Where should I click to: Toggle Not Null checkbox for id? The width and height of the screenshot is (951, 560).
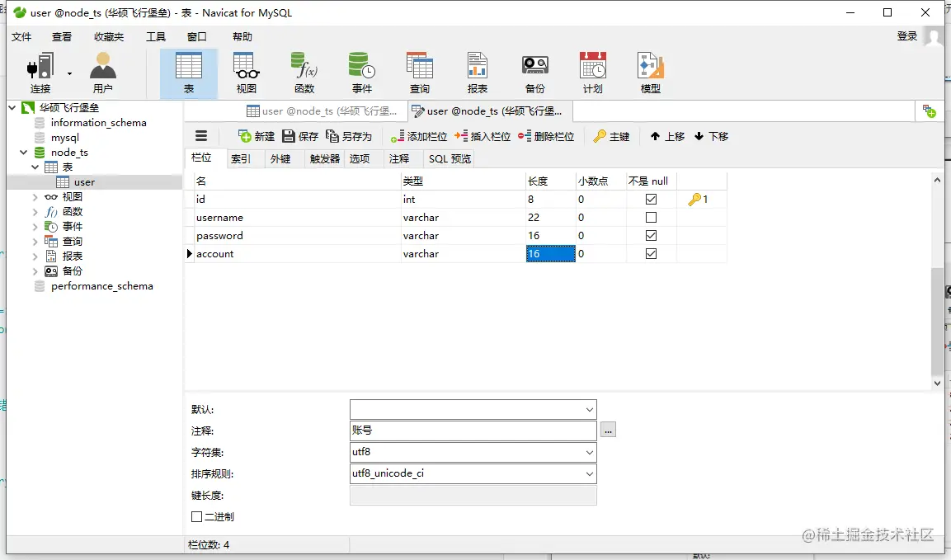click(651, 199)
